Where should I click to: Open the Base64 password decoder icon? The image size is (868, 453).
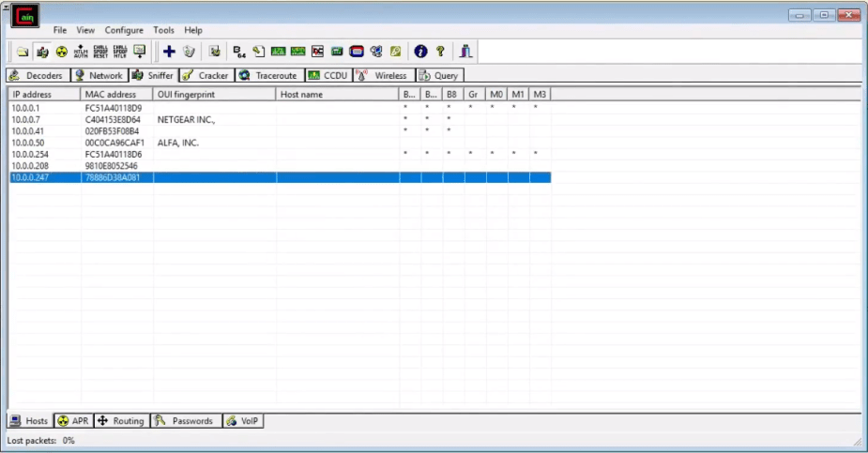tap(238, 52)
